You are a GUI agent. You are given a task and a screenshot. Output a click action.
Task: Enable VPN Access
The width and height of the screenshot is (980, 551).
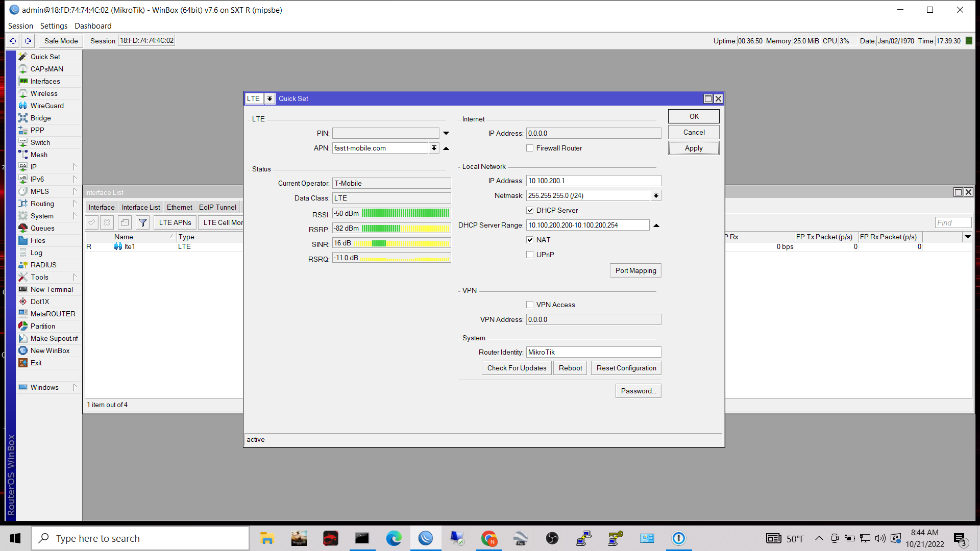530,304
